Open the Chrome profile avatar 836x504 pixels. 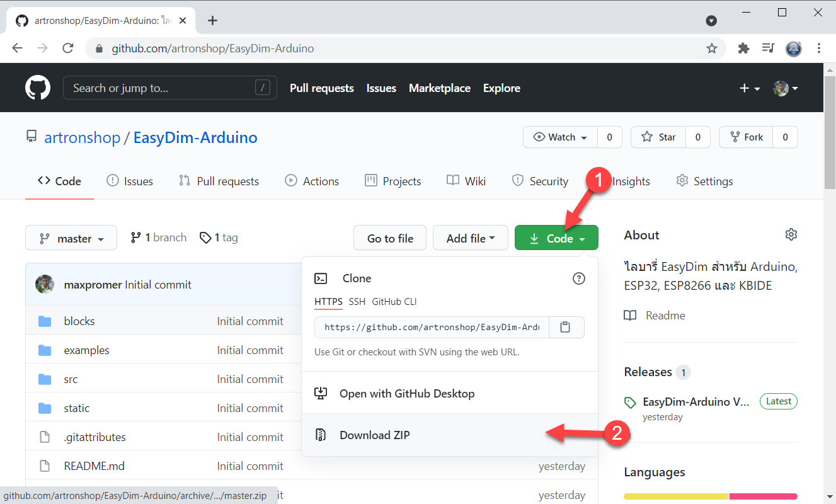click(794, 49)
